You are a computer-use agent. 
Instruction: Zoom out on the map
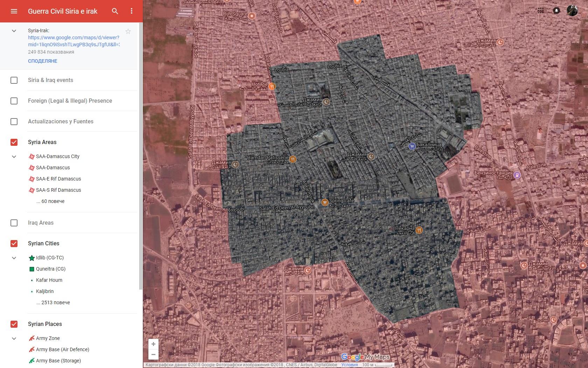pyautogui.click(x=153, y=354)
